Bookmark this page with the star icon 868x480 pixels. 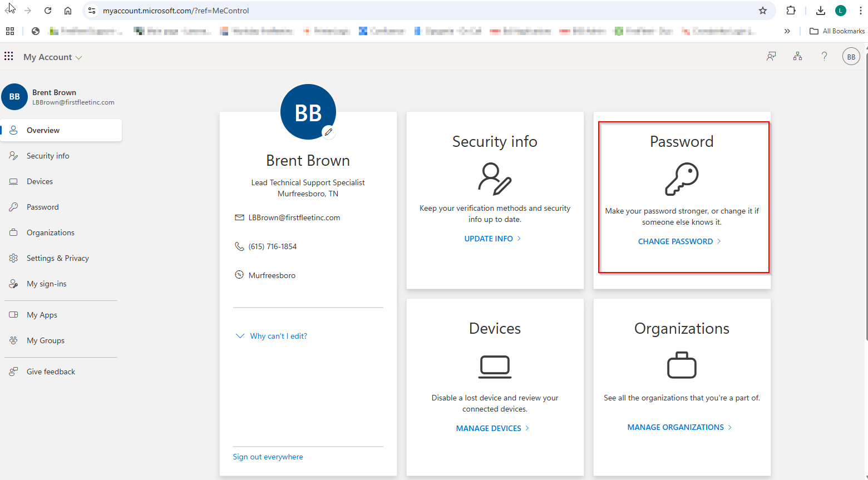click(763, 11)
